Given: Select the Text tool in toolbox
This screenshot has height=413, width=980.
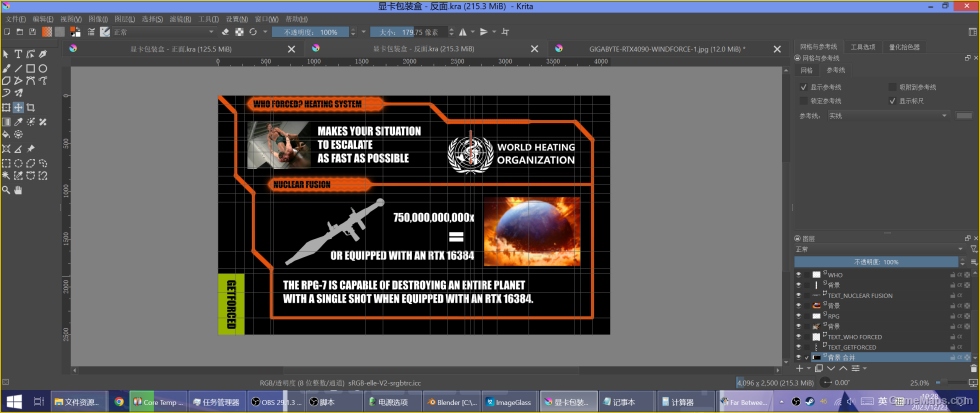Looking at the screenshot, I should click(18, 54).
